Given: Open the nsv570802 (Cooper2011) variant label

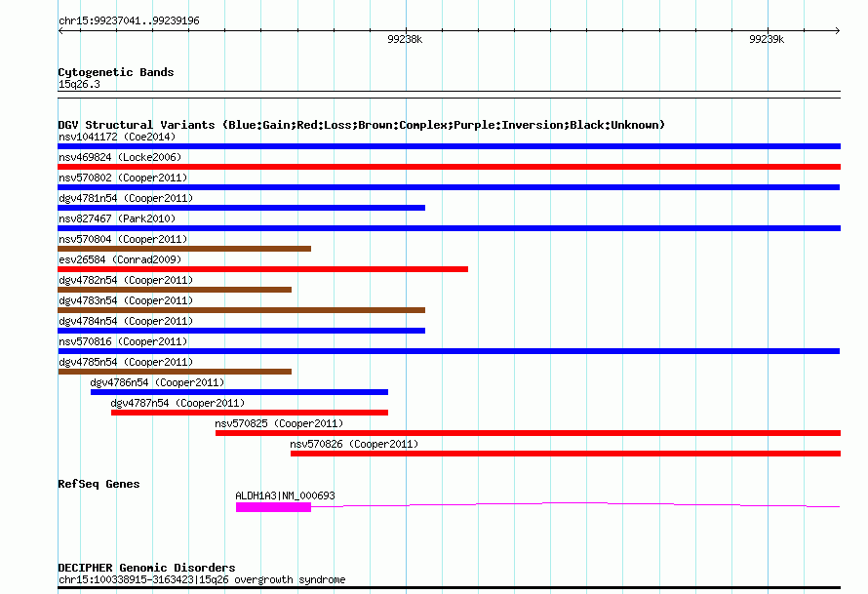Looking at the screenshot, I should [x=123, y=178].
